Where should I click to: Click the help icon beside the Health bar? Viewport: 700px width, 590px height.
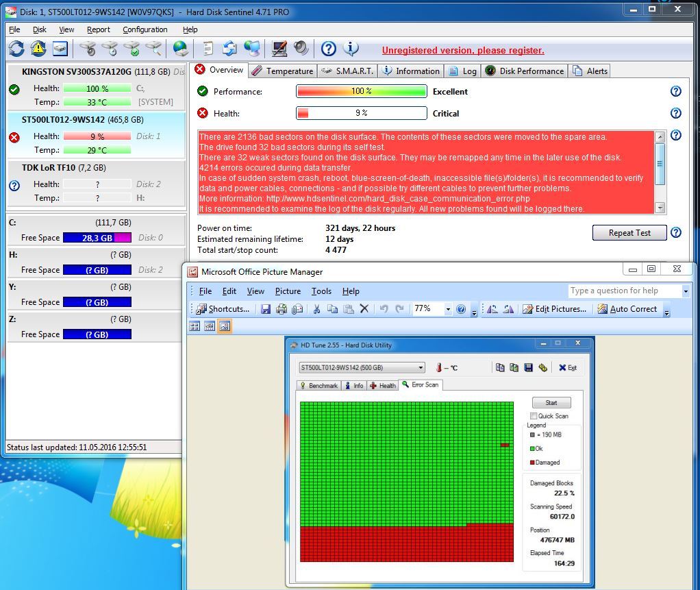coord(675,113)
